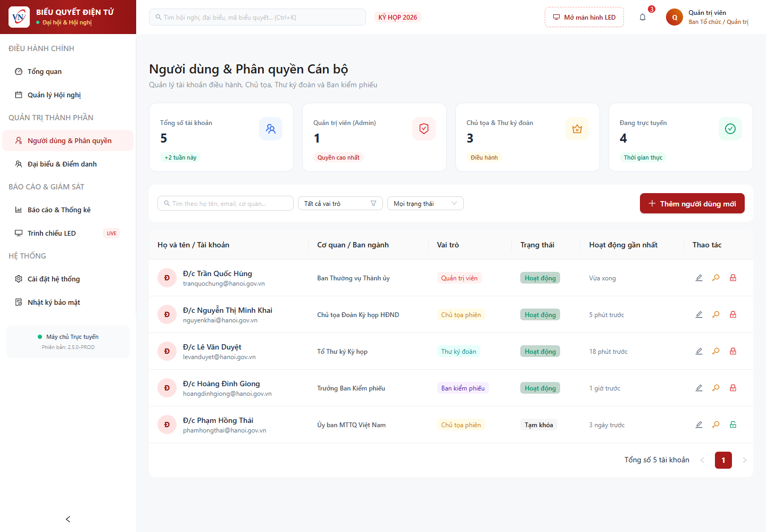The height and width of the screenshot is (532, 766).
Task: Click key icon for Phạm Hồng Thái
Action: point(716,425)
